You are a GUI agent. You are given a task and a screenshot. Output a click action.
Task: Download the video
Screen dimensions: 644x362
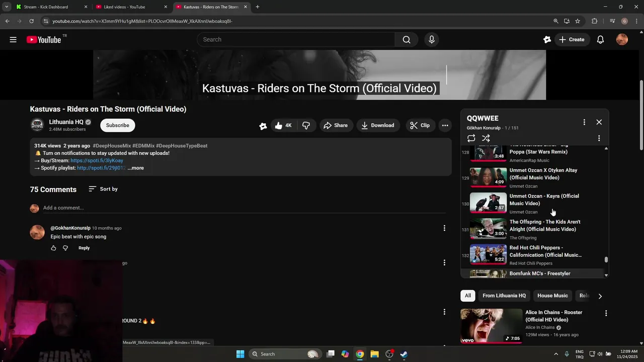(x=378, y=125)
